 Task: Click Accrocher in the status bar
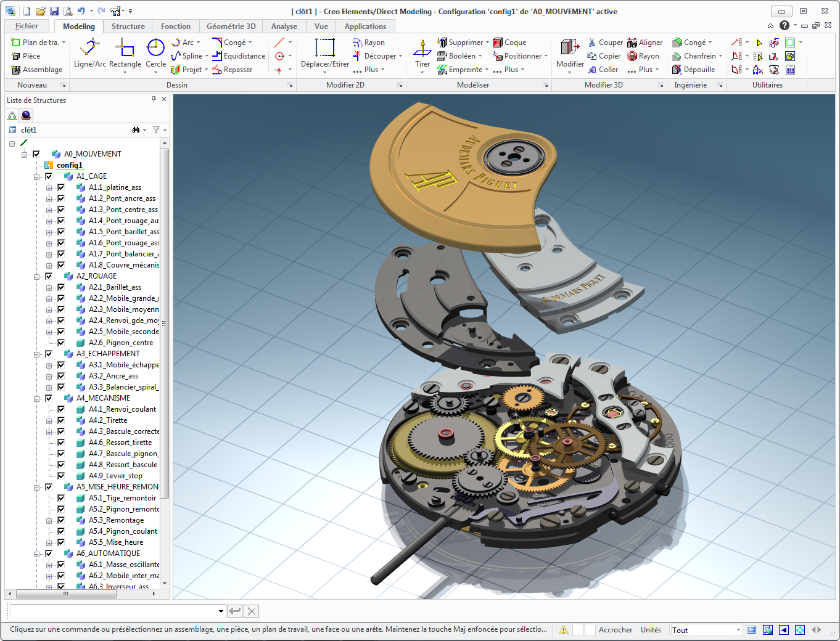(x=616, y=630)
